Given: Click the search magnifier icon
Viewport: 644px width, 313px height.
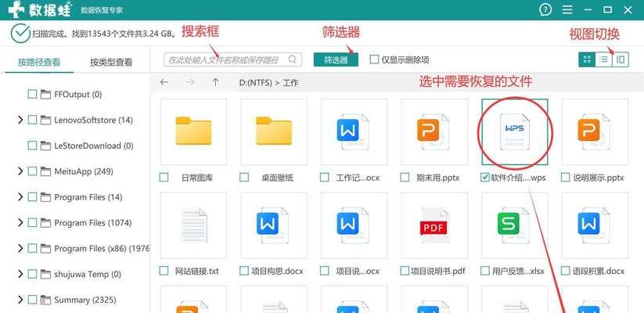Looking at the screenshot, I should pyautogui.click(x=292, y=59).
